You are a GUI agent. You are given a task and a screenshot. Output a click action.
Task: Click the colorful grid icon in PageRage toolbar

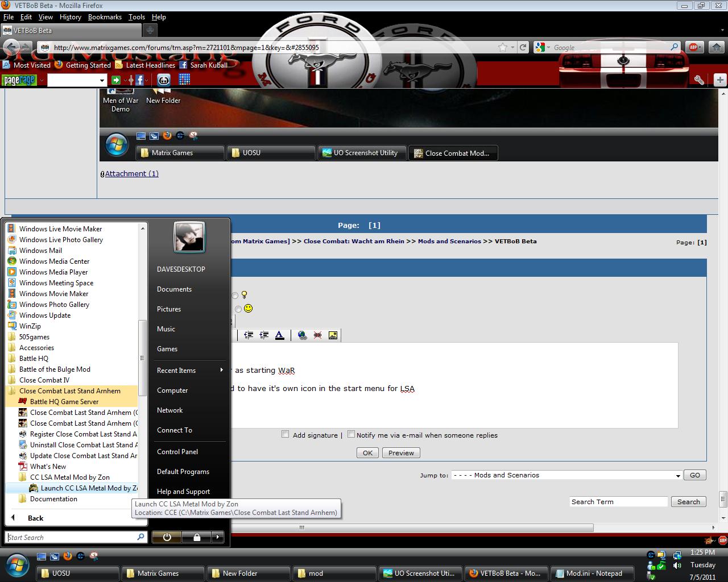[x=184, y=80]
